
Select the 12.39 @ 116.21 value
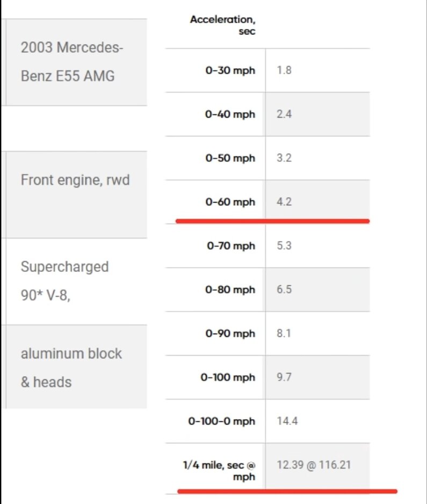(314, 465)
